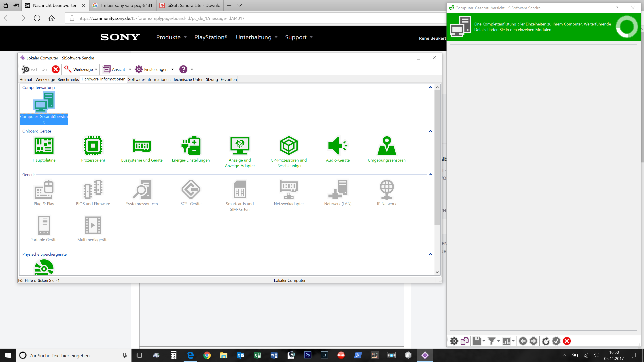Collapse the Generic section header
Screen dimensions: 644x362
pos(430,174)
